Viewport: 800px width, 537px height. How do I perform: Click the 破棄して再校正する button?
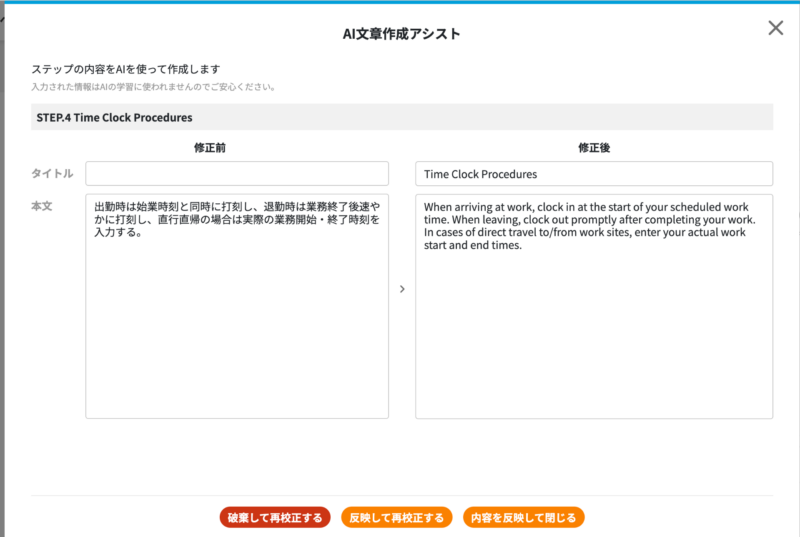pos(275,518)
